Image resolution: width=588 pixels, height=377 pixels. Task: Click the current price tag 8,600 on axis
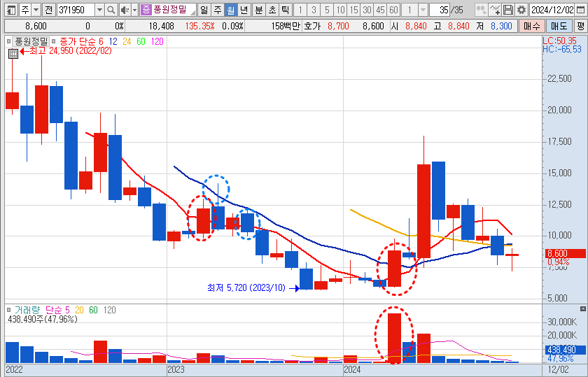pyautogui.click(x=564, y=253)
